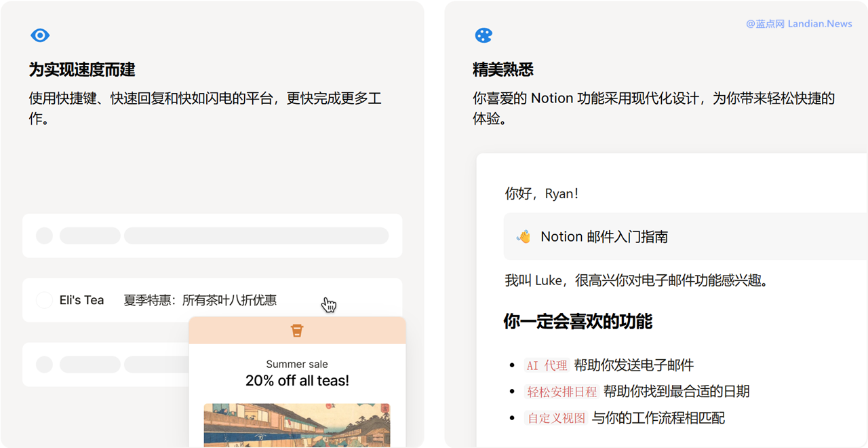Click the coffee cup icon in email header
The image size is (868, 448).
coord(297,331)
